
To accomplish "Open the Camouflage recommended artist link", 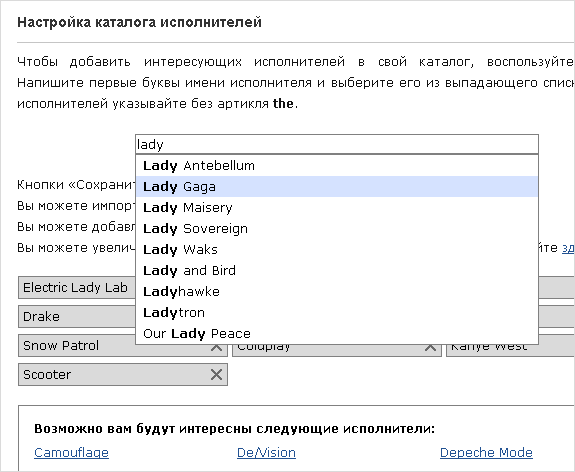I will click(x=72, y=453).
